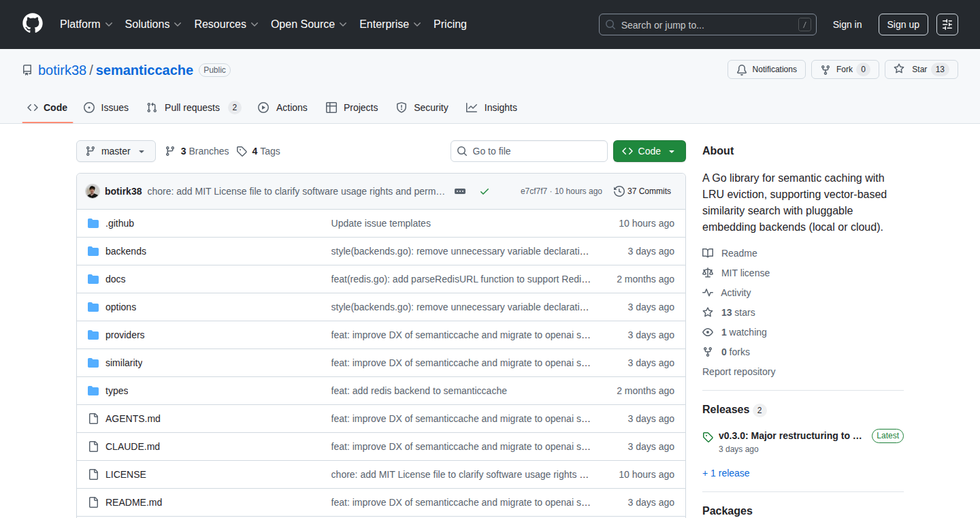Expand the Platform menu
Screen dimensions: 980x518
85,24
